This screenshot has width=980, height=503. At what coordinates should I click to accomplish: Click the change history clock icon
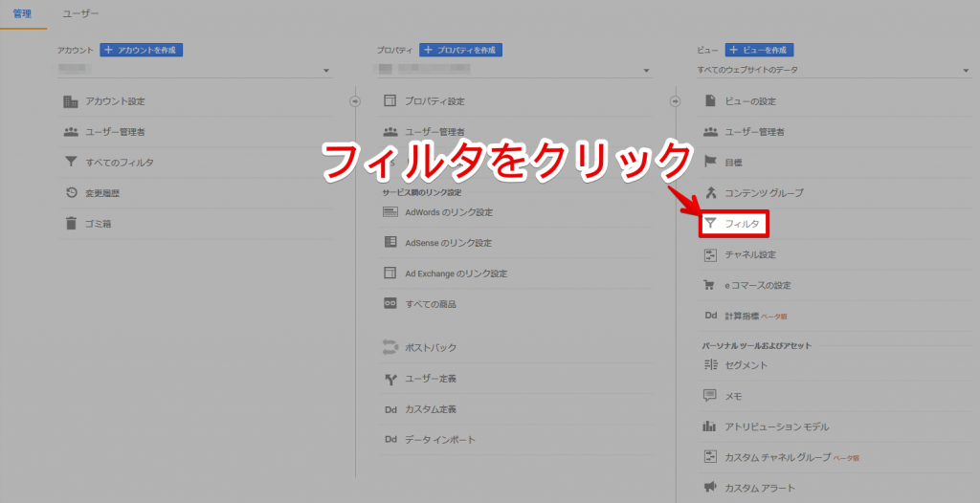(71, 193)
